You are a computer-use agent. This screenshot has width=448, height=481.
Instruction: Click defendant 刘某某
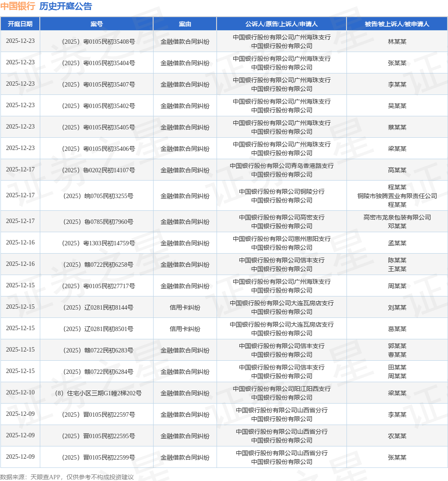click(397, 308)
